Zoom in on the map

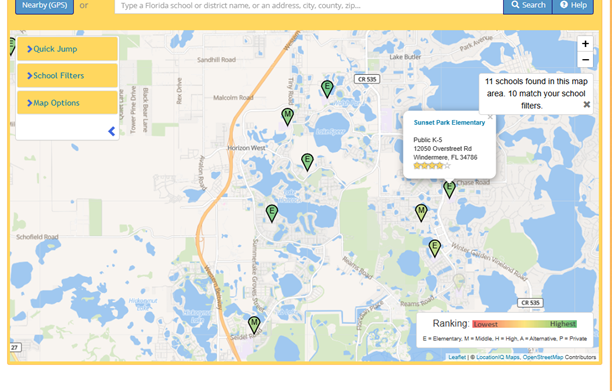585,44
